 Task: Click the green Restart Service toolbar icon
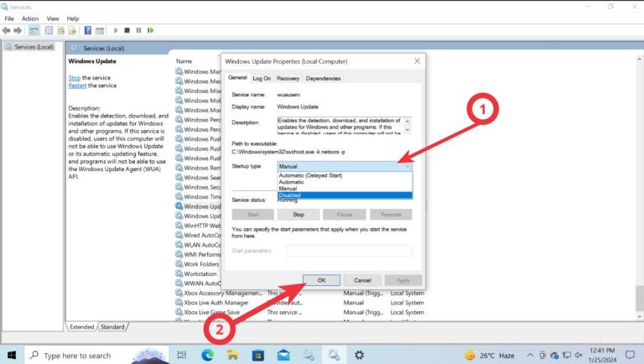coord(150,30)
